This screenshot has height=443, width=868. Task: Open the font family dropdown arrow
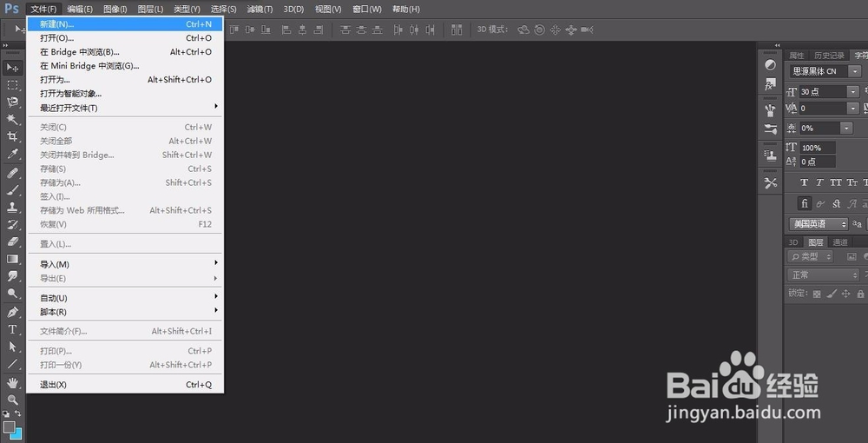click(x=856, y=71)
